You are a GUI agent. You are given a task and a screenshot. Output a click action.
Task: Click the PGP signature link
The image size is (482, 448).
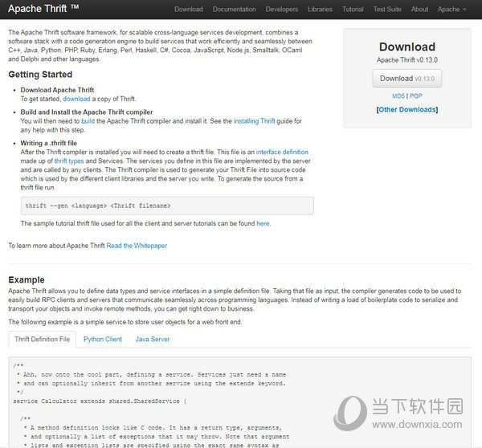pyautogui.click(x=415, y=96)
